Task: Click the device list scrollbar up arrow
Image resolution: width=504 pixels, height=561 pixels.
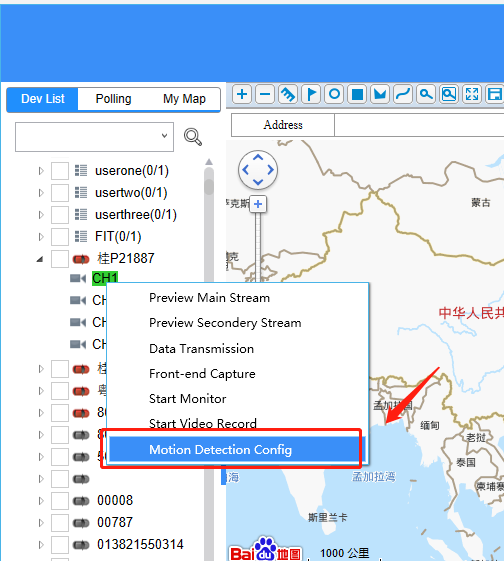Action: (x=209, y=162)
